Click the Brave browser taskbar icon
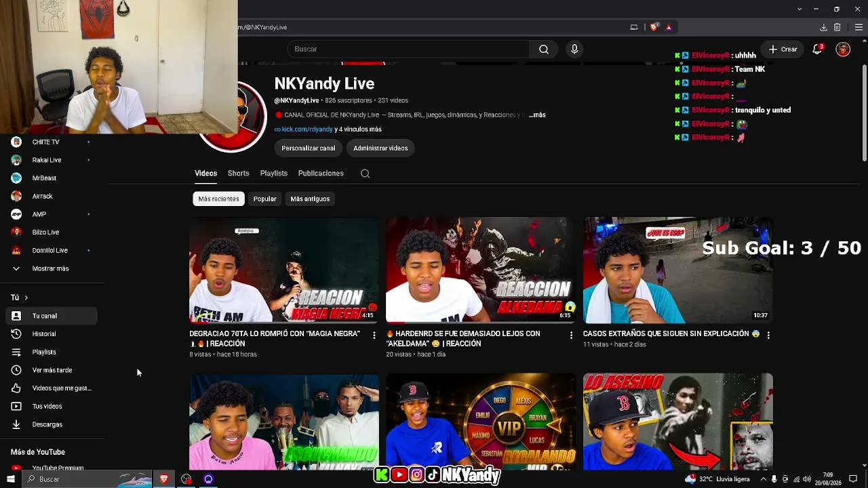The width and height of the screenshot is (868, 488). pyautogui.click(x=163, y=479)
